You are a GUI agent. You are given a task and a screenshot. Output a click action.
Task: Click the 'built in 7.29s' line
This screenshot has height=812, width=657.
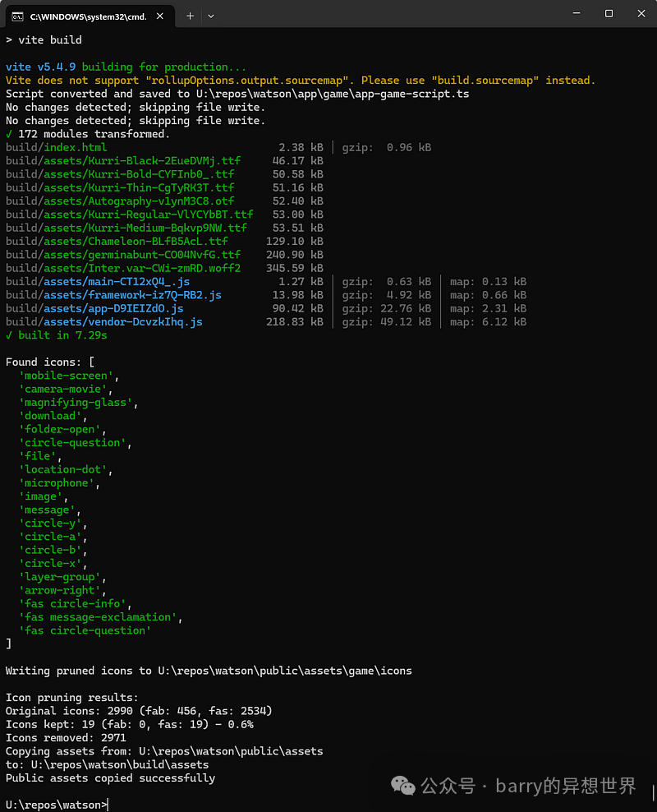click(x=56, y=335)
